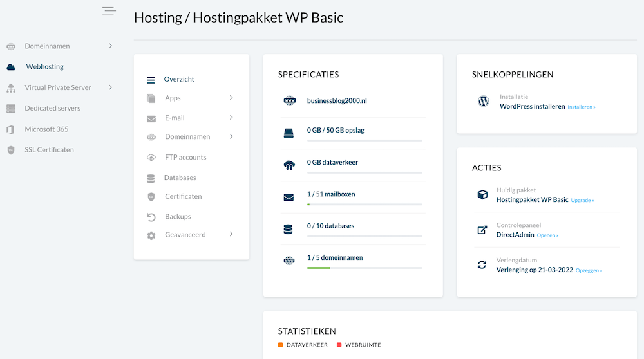Click the Overzicht list icon
The width and height of the screenshot is (644, 359).
pos(151,80)
